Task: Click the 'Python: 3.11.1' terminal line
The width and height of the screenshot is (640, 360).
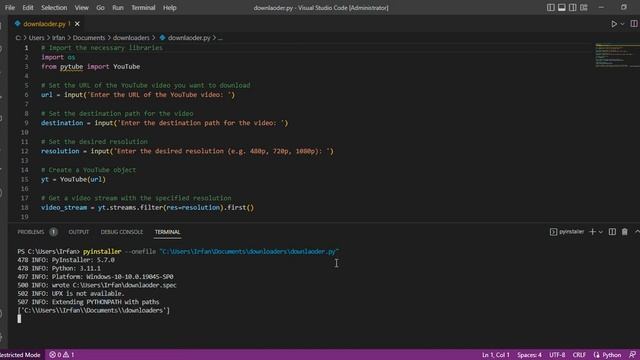Action: pyautogui.click(x=59, y=269)
